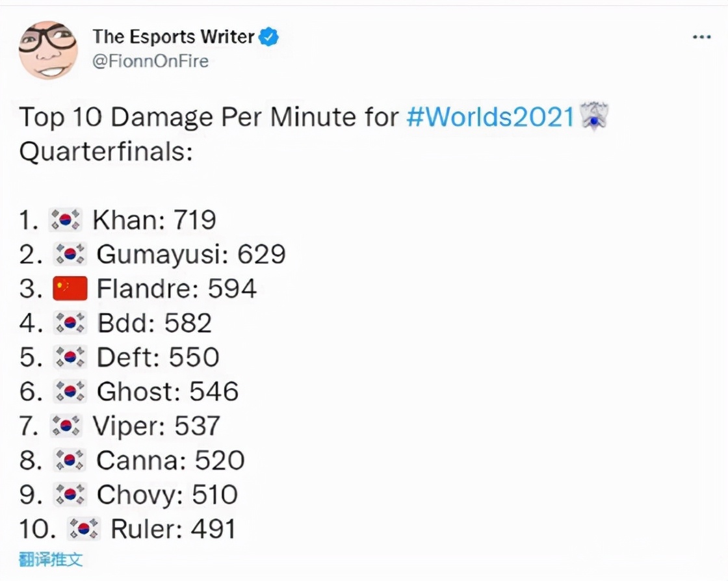Viewport: 728px width, 581px height.
Task: Click the Chinese flag beside Flandre
Action: tap(70, 289)
